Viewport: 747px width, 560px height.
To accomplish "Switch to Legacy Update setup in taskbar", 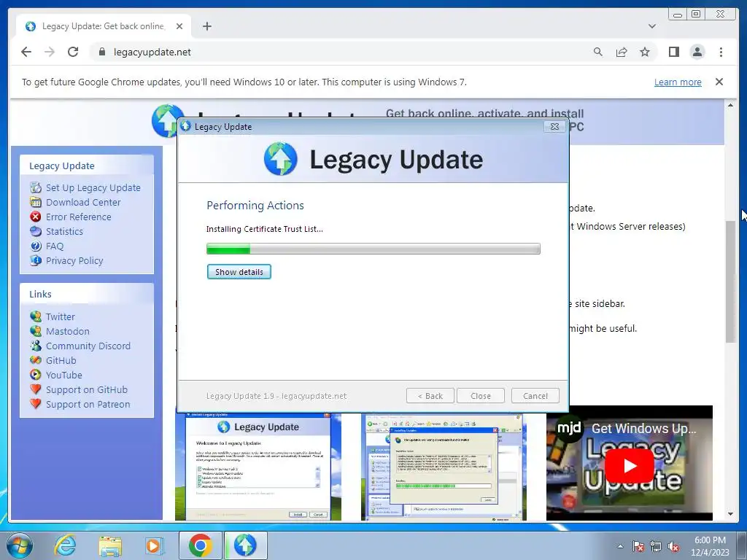I will [x=245, y=545].
